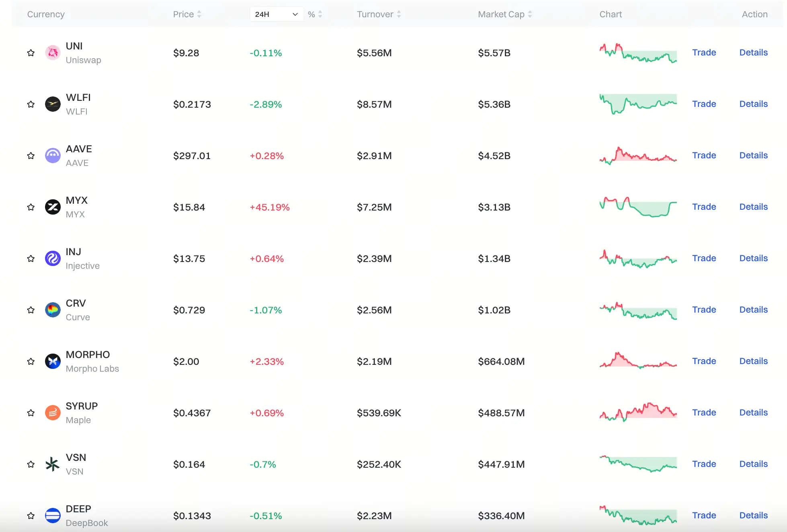Click the Injective coin logo

53,259
